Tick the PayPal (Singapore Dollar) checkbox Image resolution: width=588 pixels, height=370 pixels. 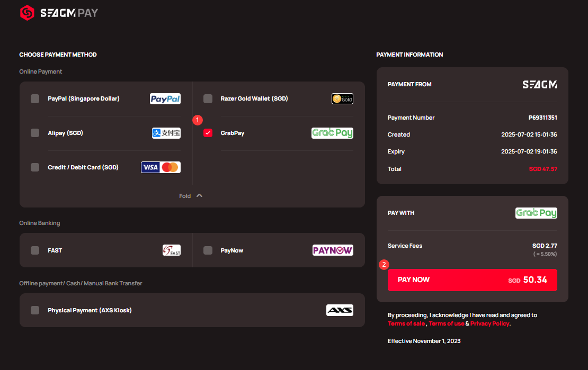point(35,98)
